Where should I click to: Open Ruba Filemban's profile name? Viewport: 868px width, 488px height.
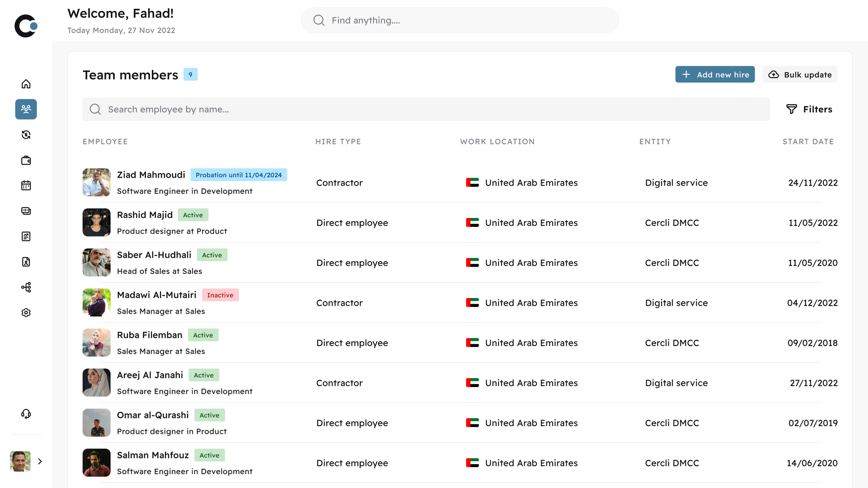tap(150, 335)
